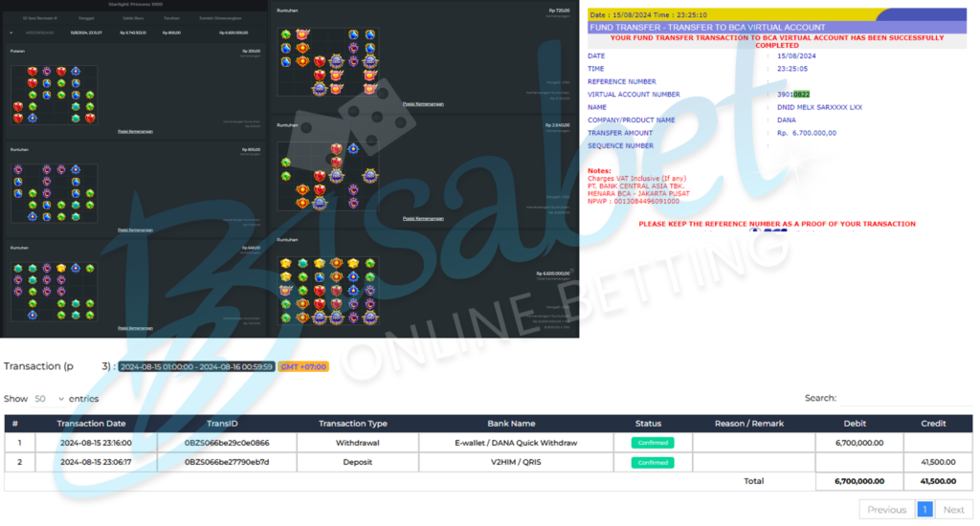Open Posisi Kemenangan link under Rp 720,00 Runtuhan

pos(423,104)
